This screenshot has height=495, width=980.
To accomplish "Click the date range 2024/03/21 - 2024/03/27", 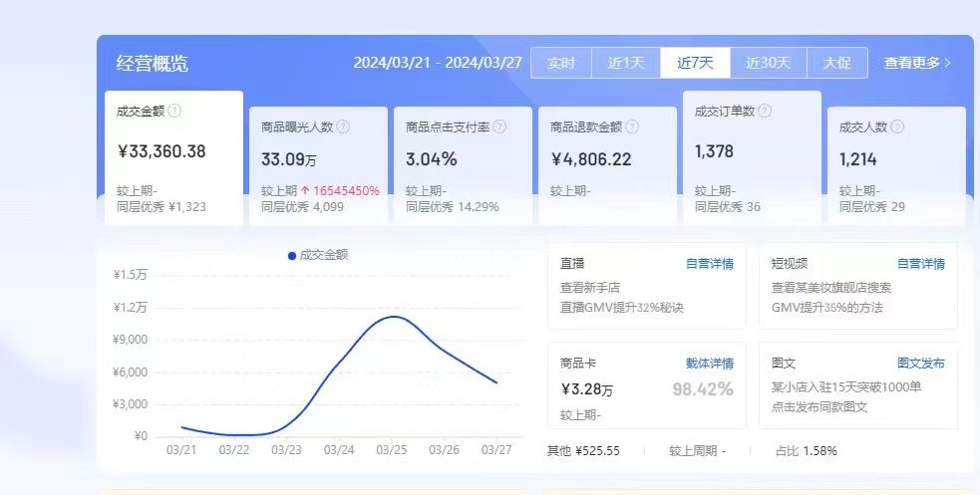I will point(438,63).
